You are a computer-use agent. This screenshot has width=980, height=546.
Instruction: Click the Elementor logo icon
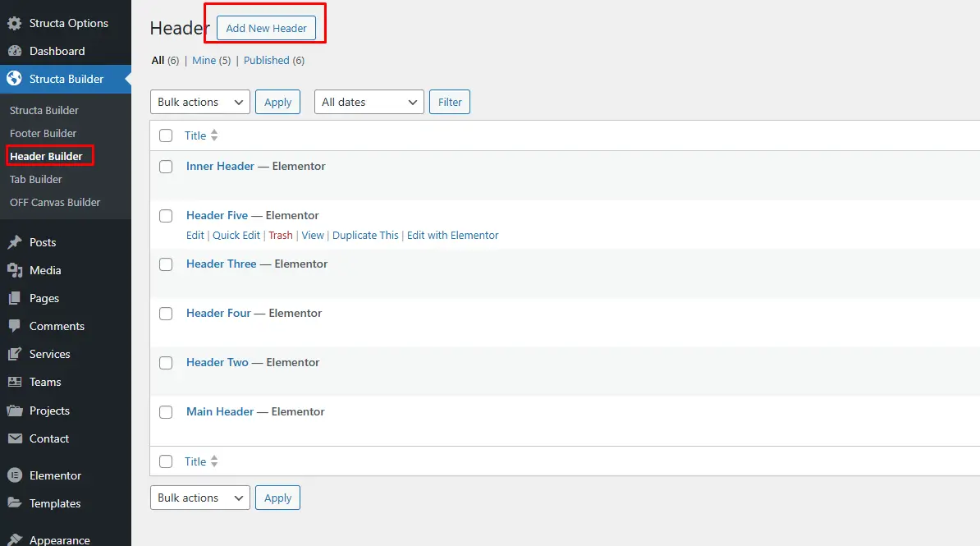point(15,475)
